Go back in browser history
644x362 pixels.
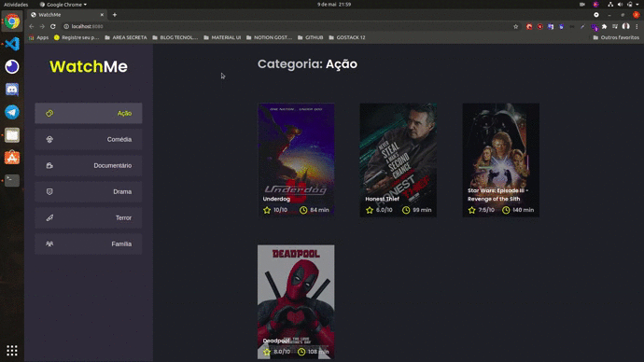click(32, 26)
